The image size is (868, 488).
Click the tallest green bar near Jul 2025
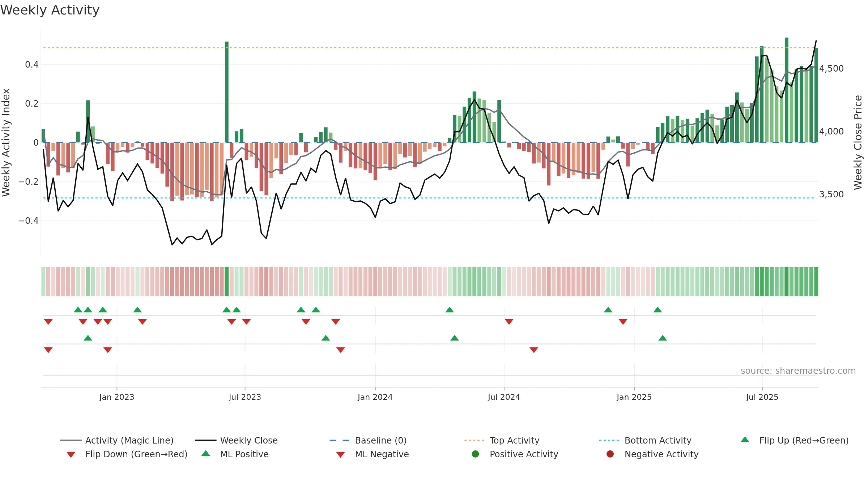pos(787,90)
